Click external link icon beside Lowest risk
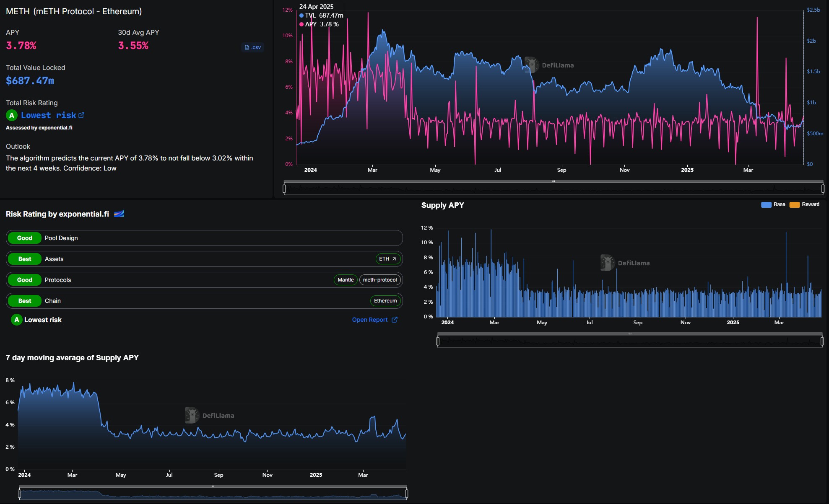Viewport: 829px width, 504px height. tap(81, 115)
